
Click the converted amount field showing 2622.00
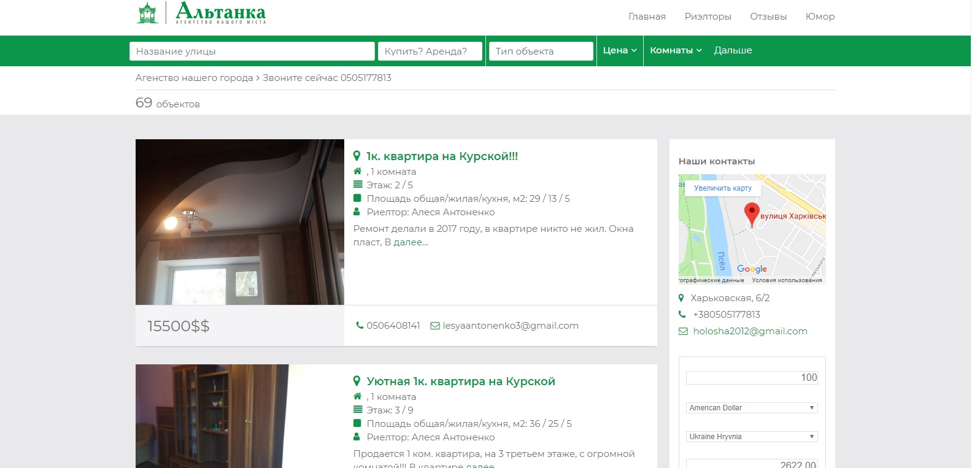pyautogui.click(x=752, y=464)
